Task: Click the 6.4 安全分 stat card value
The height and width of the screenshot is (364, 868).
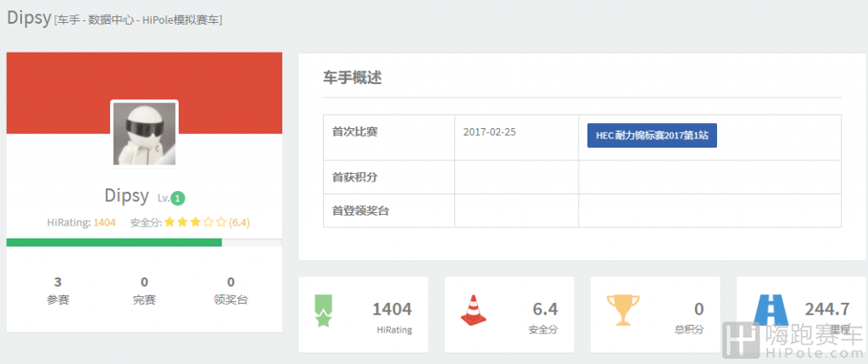Action: 545,309
